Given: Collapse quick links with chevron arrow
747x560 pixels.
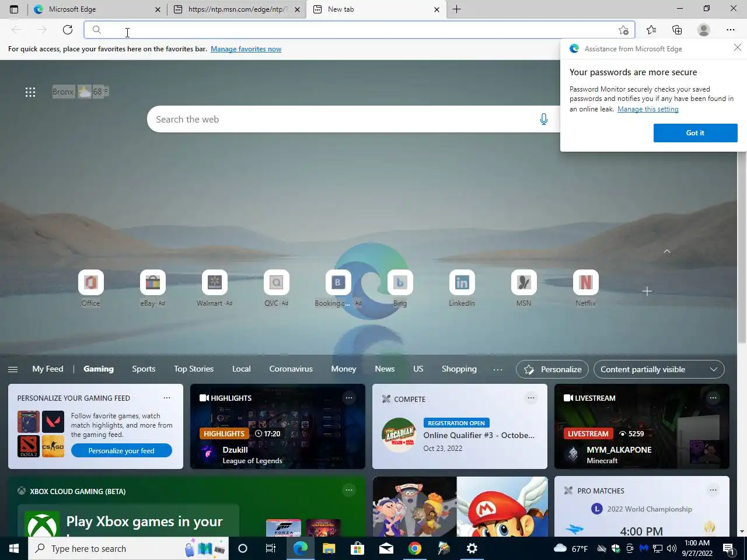Looking at the screenshot, I should click(x=667, y=251).
